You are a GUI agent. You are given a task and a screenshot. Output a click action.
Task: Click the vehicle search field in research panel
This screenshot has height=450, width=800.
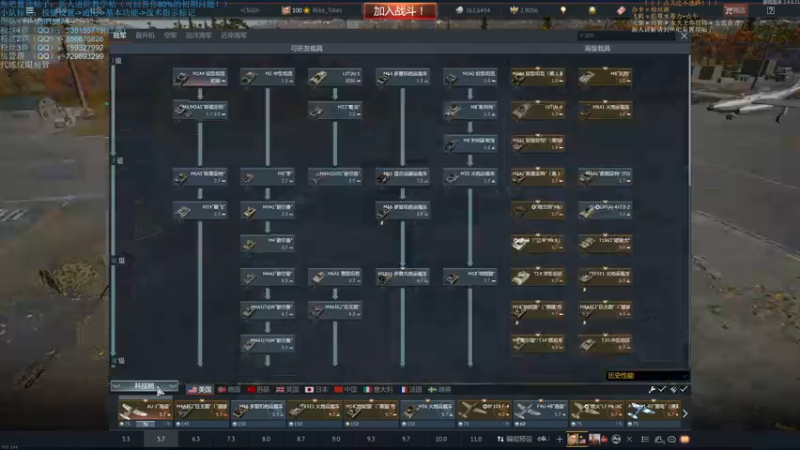[626, 35]
